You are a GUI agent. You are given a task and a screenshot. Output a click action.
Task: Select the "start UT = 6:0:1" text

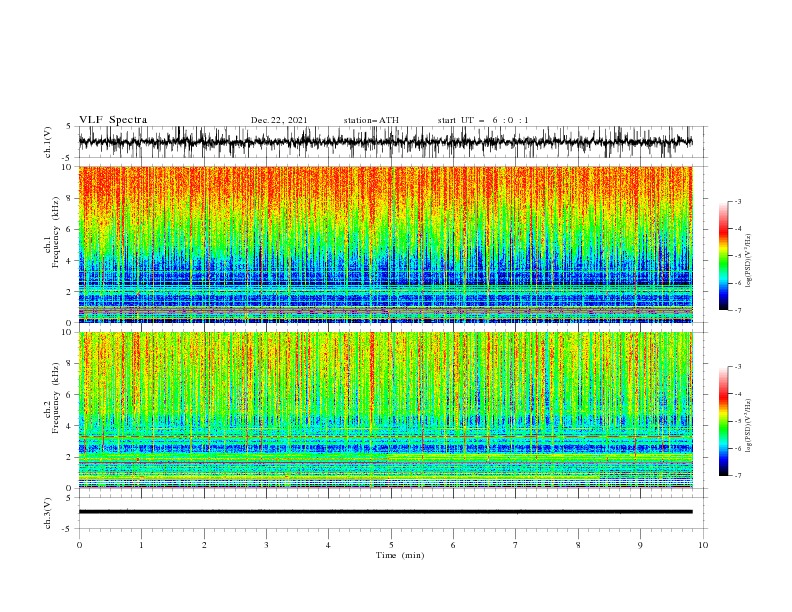483,120
